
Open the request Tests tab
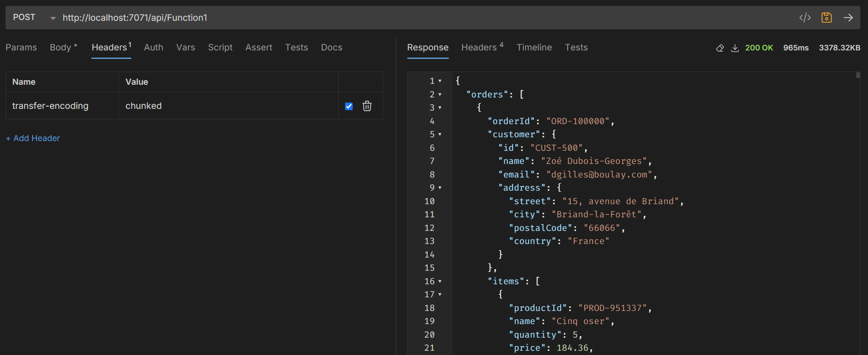click(296, 47)
